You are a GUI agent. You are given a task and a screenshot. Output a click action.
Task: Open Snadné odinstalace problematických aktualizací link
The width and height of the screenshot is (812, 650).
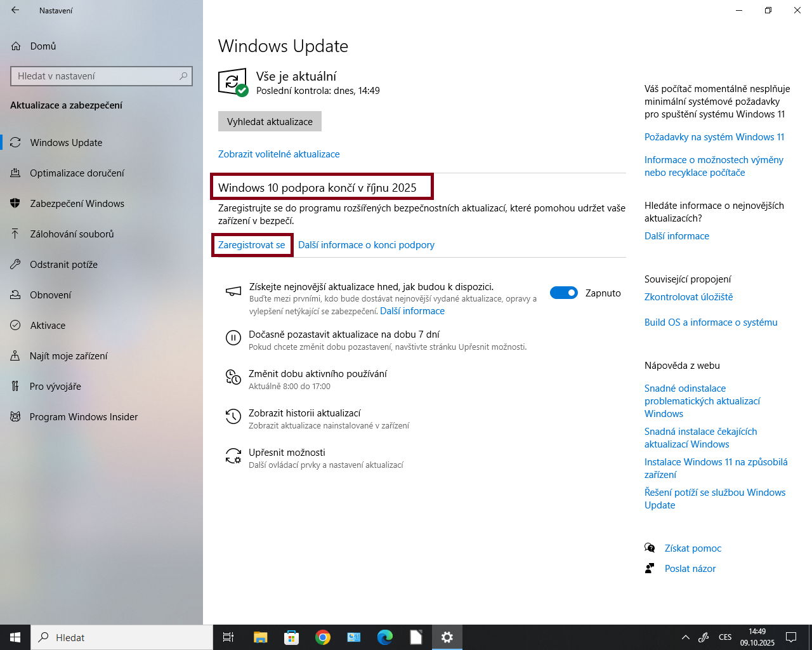click(x=702, y=401)
